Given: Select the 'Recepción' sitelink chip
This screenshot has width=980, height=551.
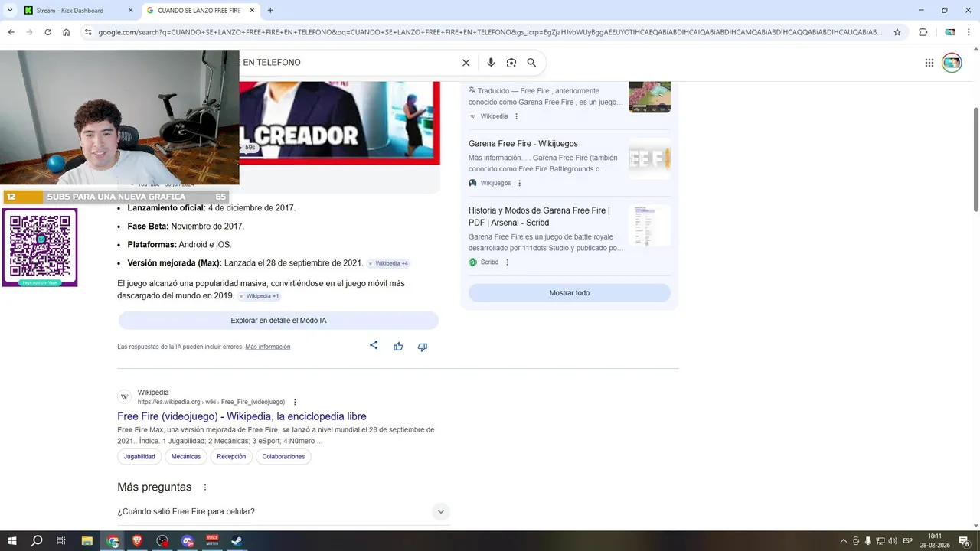Looking at the screenshot, I should [231, 457].
